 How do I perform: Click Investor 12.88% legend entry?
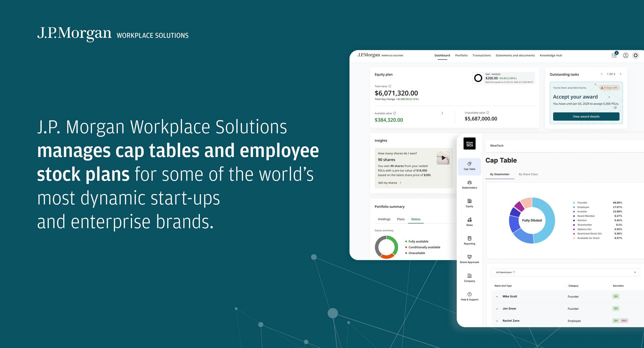click(x=597, y=212)
